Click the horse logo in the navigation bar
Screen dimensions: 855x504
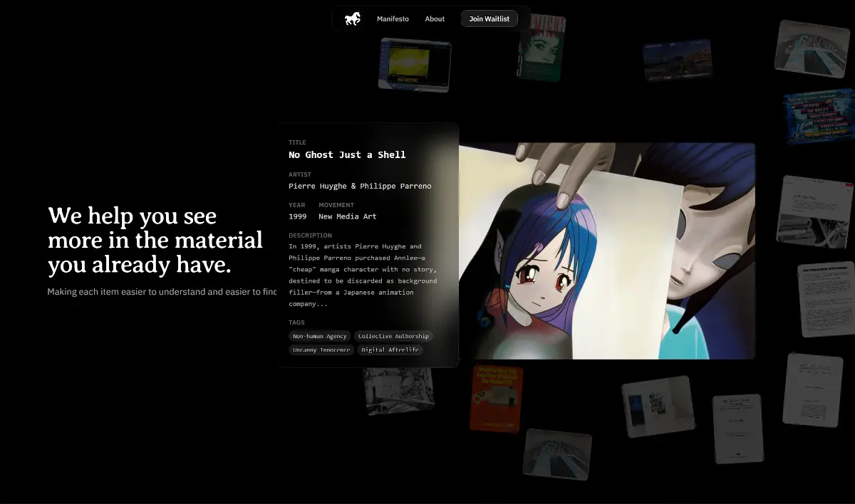click(x=353, y=19)
